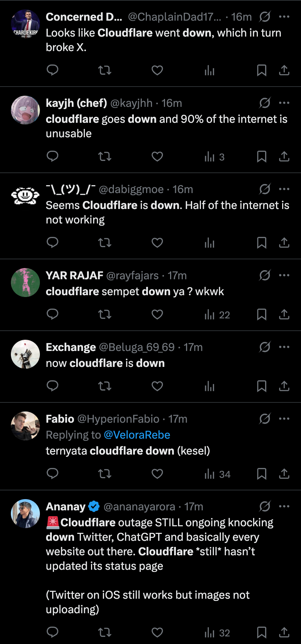
Task: Like kayjh's tweet about the internet
Action: [157, 156]
